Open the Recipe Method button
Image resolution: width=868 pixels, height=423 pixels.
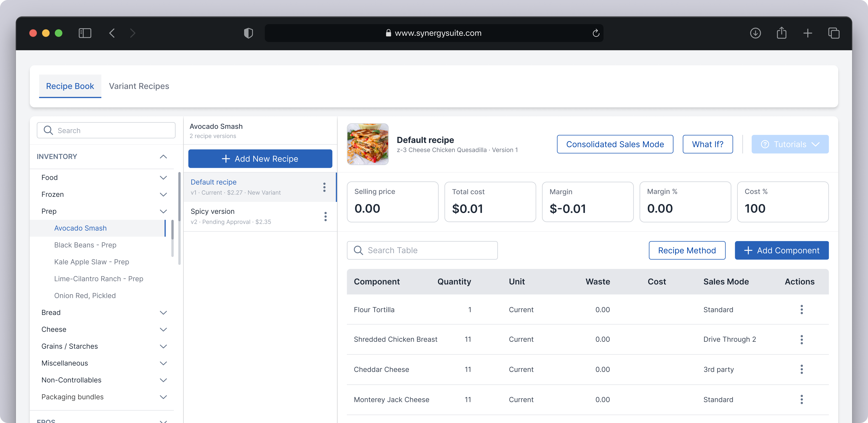coord(687,250)
